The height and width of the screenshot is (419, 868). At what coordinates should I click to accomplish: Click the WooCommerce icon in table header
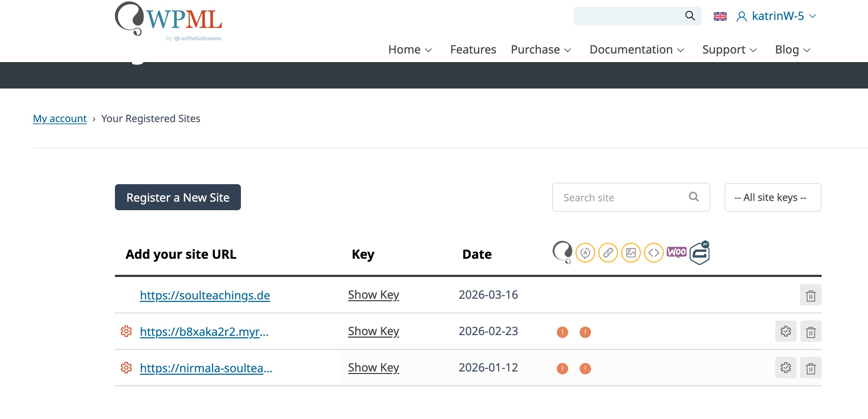coord(676,252)
